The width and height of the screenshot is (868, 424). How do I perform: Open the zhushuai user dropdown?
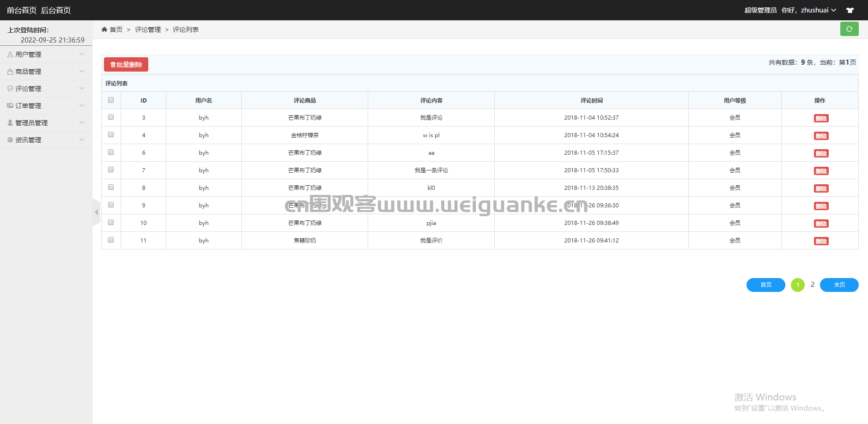[x=818, y=10]
